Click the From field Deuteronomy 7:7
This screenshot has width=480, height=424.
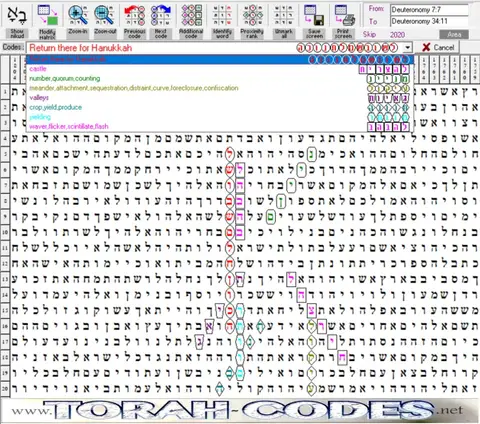point(429,10)
